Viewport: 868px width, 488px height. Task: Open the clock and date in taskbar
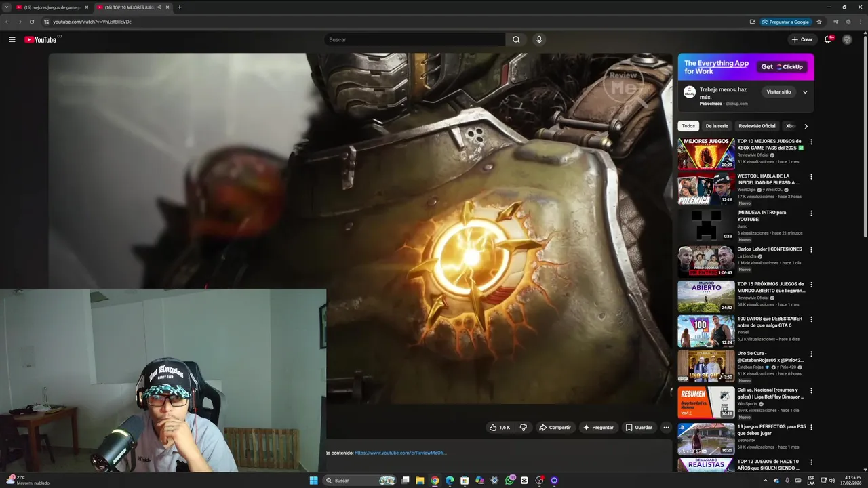pos(851,481)
